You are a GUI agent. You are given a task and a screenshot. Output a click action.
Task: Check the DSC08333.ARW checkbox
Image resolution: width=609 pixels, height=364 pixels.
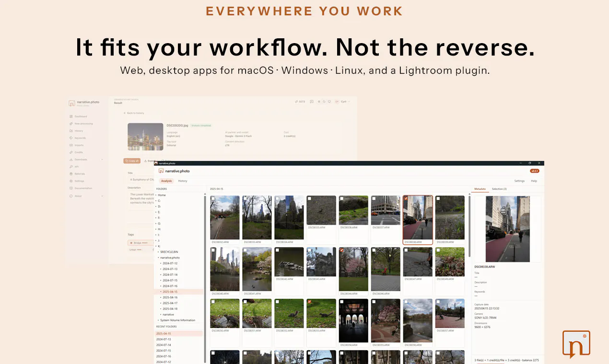pyautogui.click(x=245, y=198)
